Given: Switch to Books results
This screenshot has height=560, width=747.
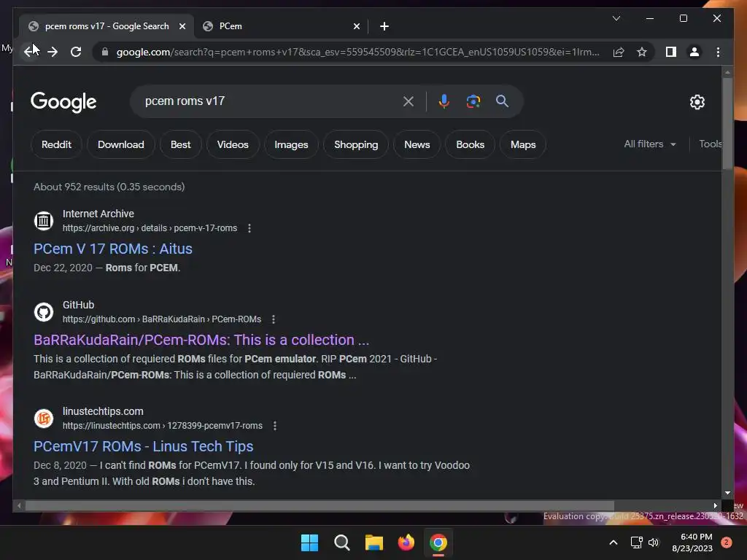Looking at the screenshot, I should (x=471, y=144).
